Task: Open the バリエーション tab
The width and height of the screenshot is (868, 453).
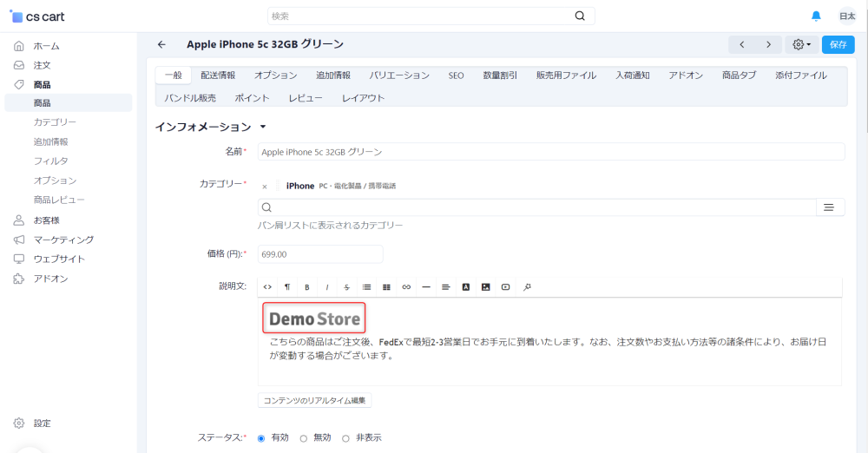Action: (x=399, y=75)
